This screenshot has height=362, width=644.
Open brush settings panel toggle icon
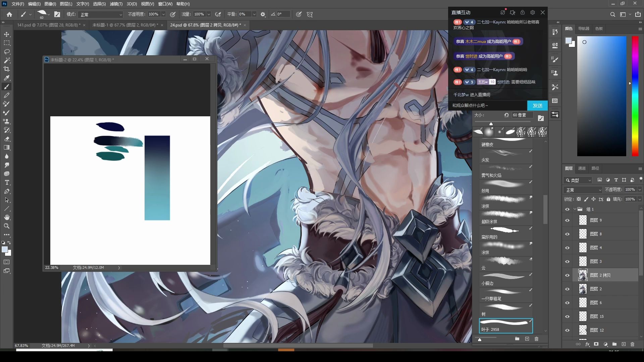click(x=57, y=14)
